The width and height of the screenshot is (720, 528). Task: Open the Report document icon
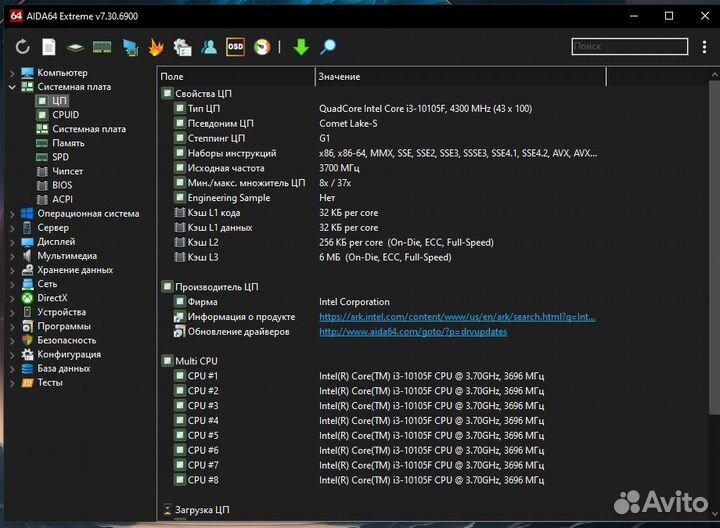coord(49,47)
